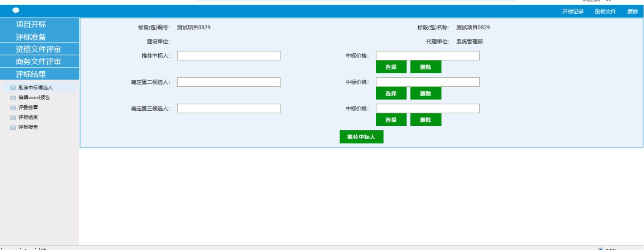Image resolution: width=644 pixels, height=250 pixels.
Task: Click 废标 in the top menu
Action: pos(632,12)
